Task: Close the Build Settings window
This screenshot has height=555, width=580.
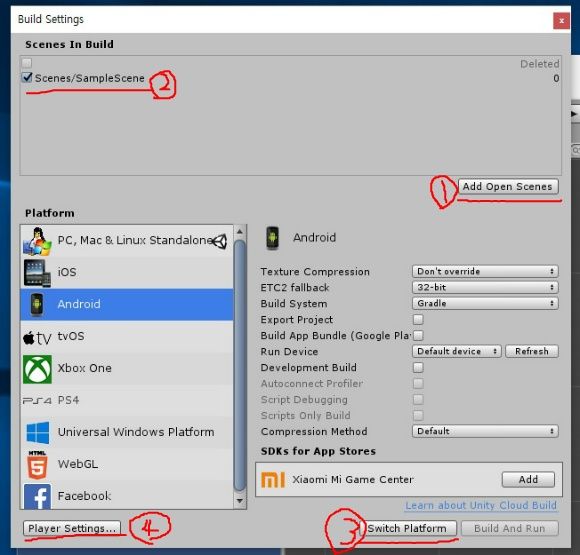Action: tap(561, 21)
